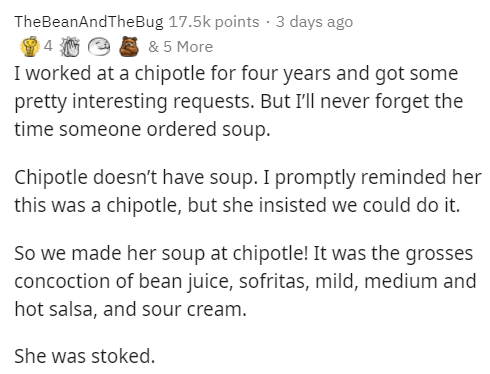Click the line "this was a chipotle, but she insisted"
This screenshot has height=374, width=490.
coord(237,205)
